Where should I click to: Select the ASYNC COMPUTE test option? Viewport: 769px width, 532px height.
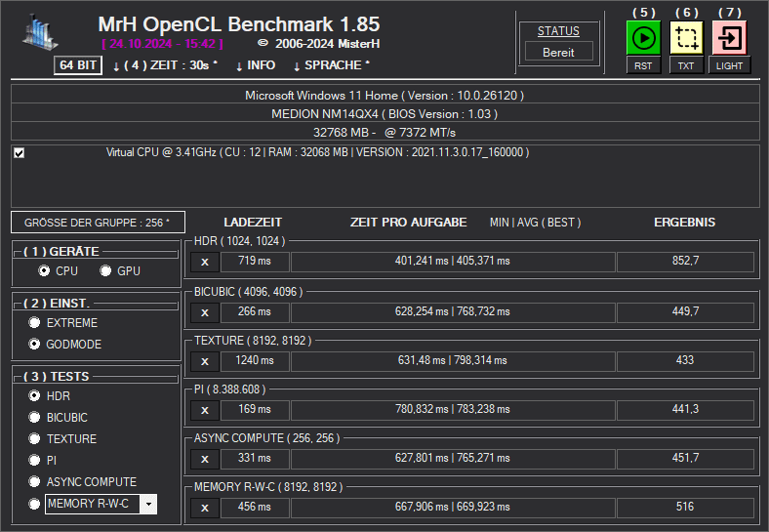click(x=34, y=482)
